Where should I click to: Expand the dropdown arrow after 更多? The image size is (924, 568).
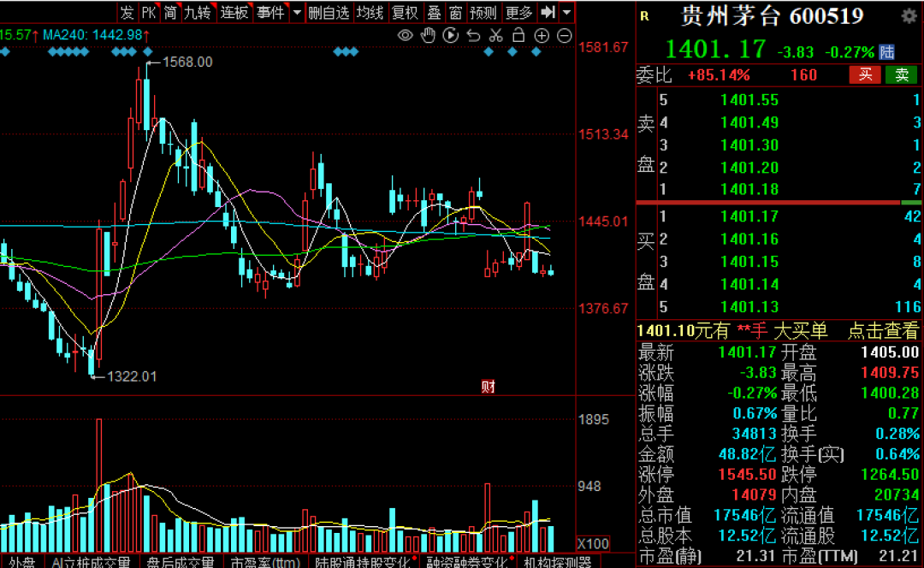(x=566, y=13)
